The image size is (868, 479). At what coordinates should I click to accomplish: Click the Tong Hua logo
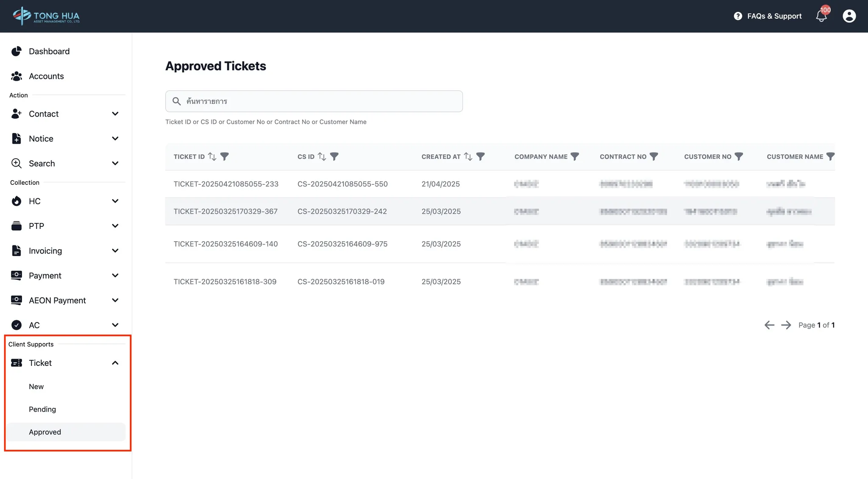point(46,16)
